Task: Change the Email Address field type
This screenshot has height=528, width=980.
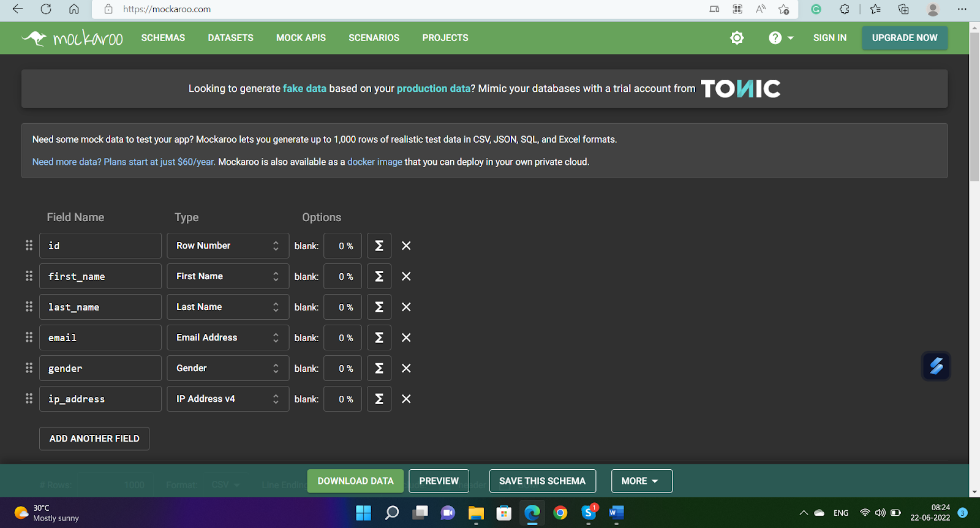Action: click(x=227, y=338)
